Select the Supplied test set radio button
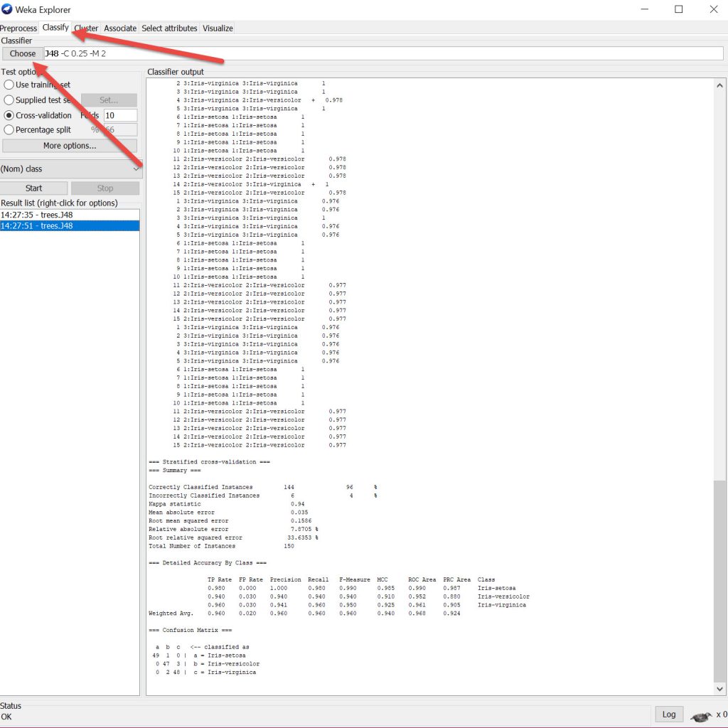728x728 pixels. click(x=9, y=100)
